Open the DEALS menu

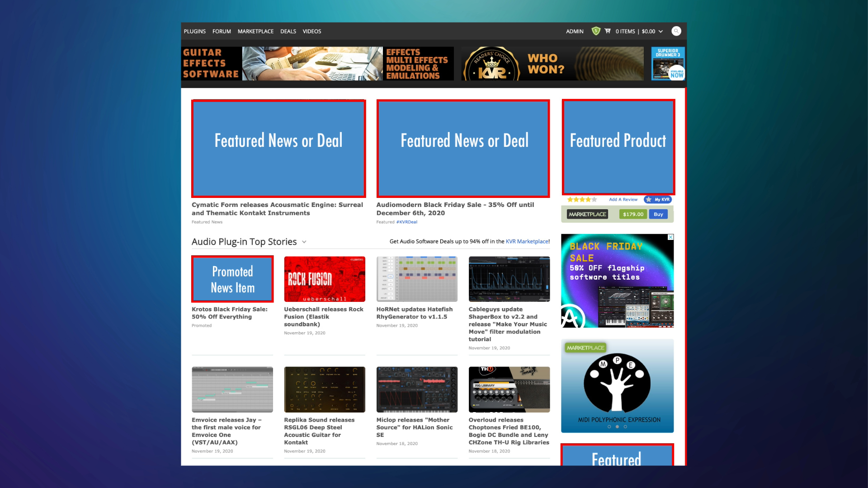[288, 31]
